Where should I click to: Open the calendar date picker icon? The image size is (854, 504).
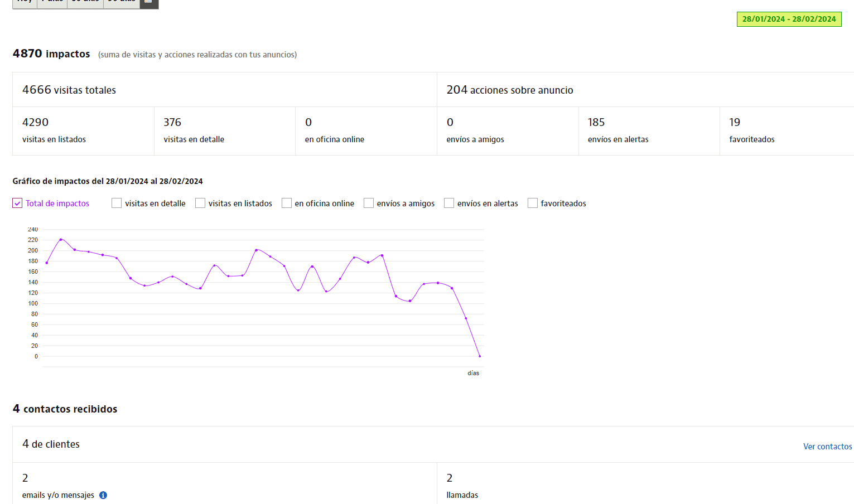coord(149,3)
